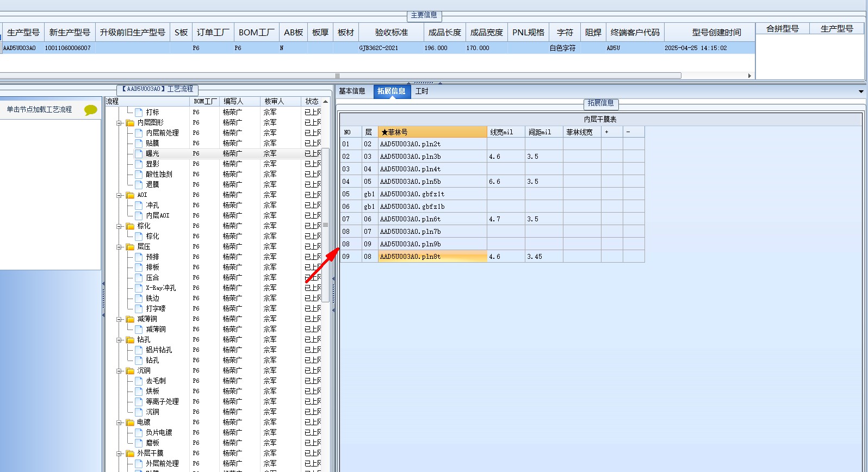Select the AAD5U003A0.pln3b film cell
The width and height of the screenshot is (868, 472).
coord(432,157)
